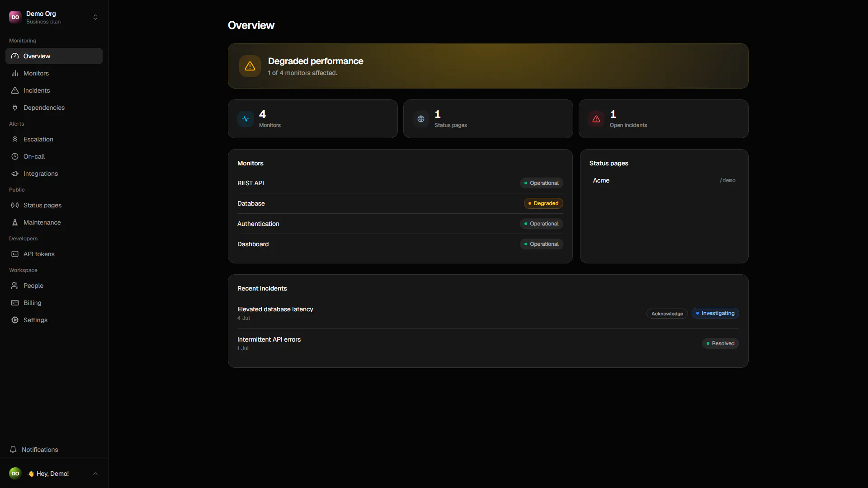Open Integrations in sidebar
The width and height of the screenshot is (868, 488).
click(54, 174)
